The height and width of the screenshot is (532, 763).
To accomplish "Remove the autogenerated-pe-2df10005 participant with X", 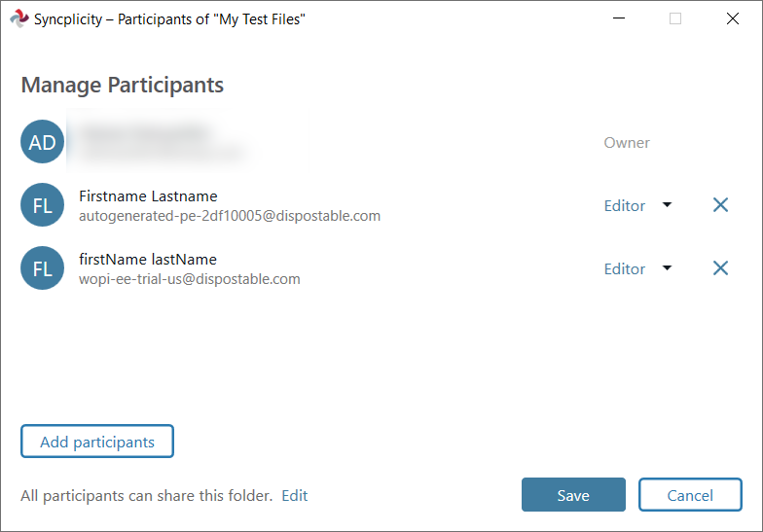I will click(720, 204).
